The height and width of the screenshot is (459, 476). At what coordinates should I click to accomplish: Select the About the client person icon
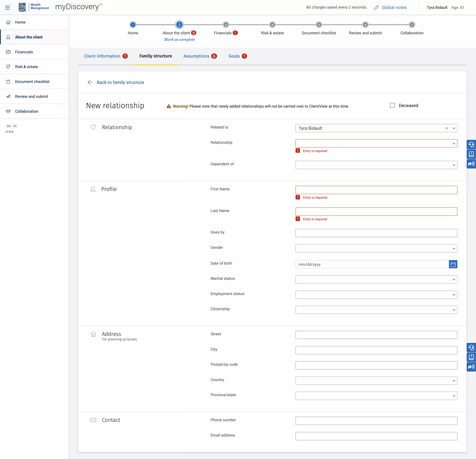pyautogui.click(x=8, y=37)
